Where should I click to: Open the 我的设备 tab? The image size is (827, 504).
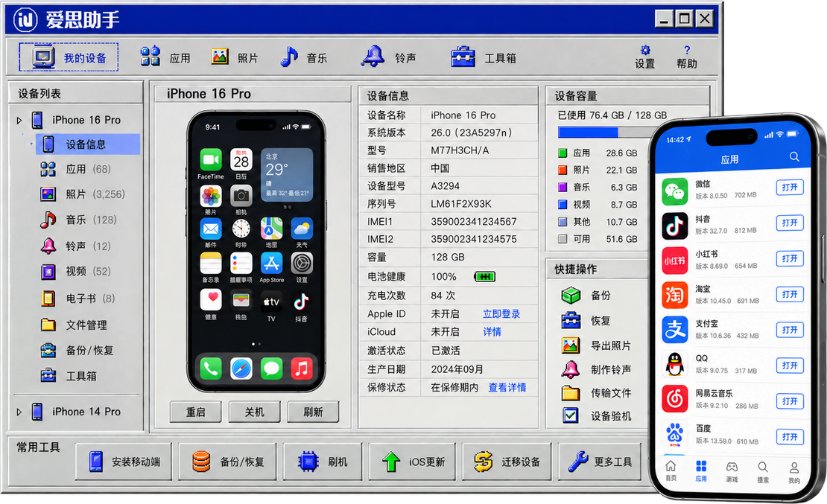point(69,57)
